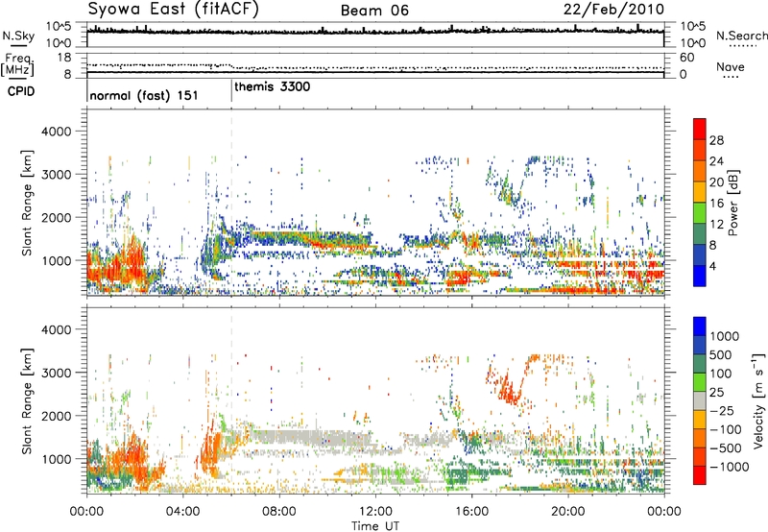Screen dimensions: 768x532
Task: Click the red bottom of the velocity colorbar
Action: point(700,475)
